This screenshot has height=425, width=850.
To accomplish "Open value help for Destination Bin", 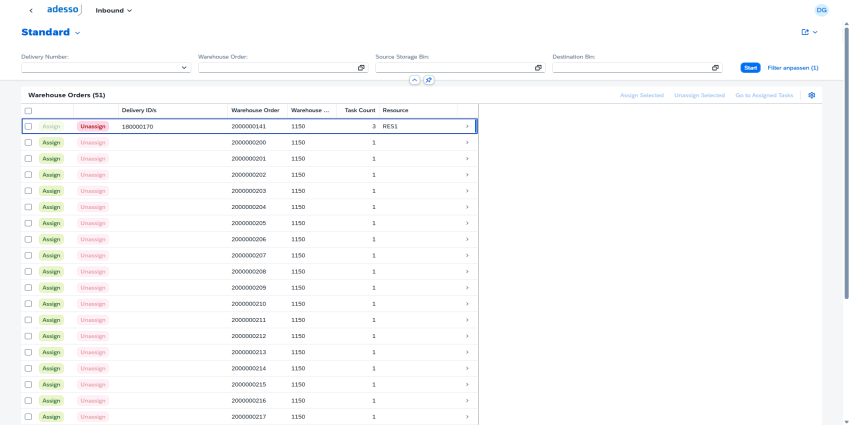I will click(x=715, y=68).
